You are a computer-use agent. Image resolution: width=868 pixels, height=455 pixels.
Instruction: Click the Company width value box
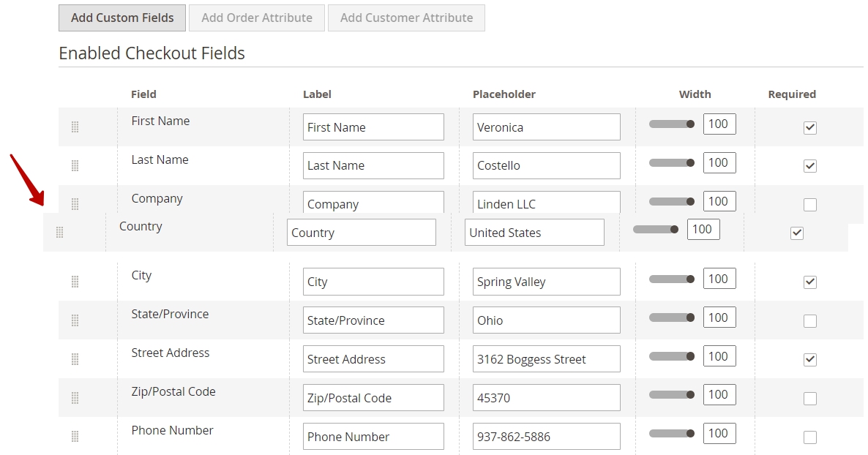(719, 201)
